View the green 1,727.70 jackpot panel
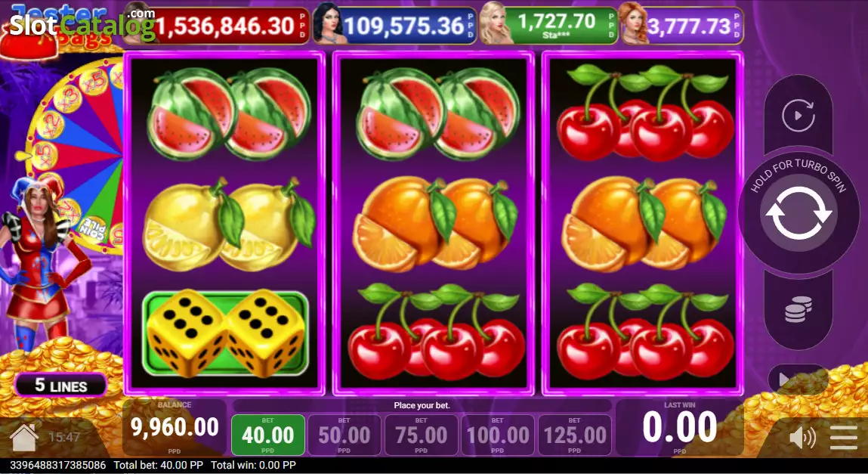 548,26
